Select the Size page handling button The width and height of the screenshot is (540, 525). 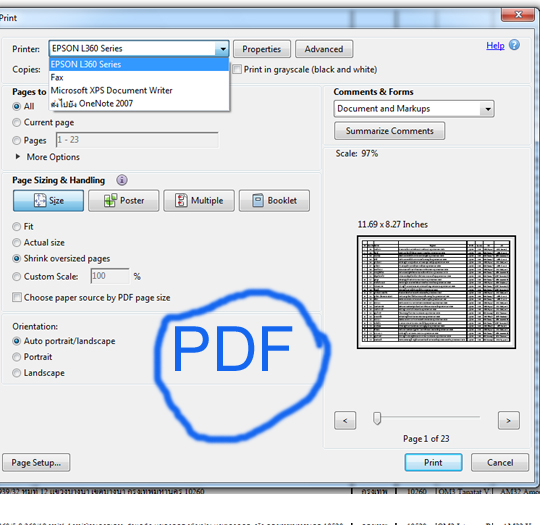click(48, 200)
